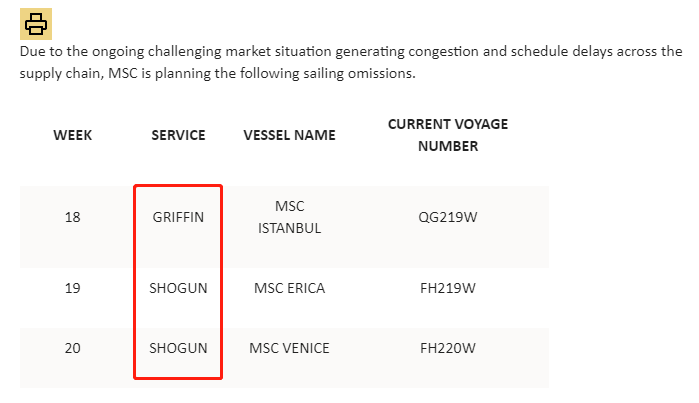Viewport: 699px width, 403px height.
Task: Click SHOGUN in the week 20 row
Action: click(x=179, y=349)
